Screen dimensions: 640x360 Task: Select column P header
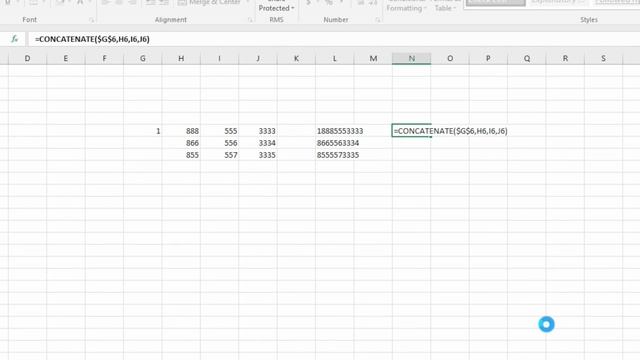[488, 58]
